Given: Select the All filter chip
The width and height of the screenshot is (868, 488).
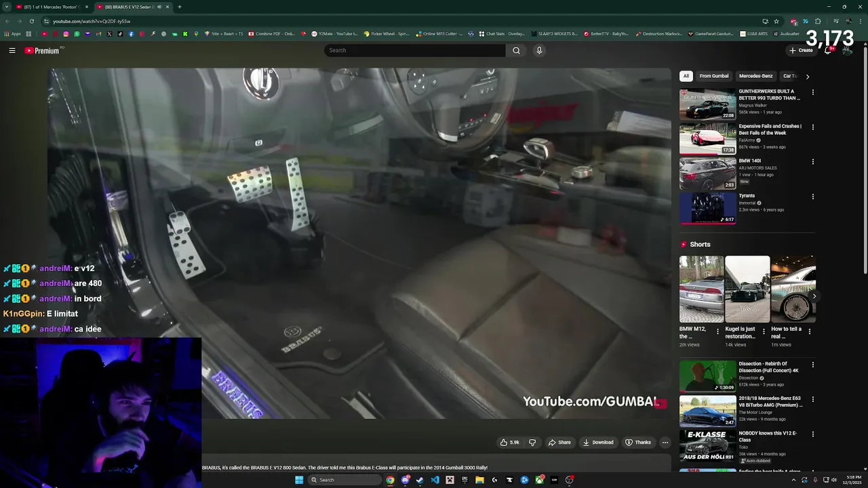Looking at the screenshot, I should tap(686, 76).
